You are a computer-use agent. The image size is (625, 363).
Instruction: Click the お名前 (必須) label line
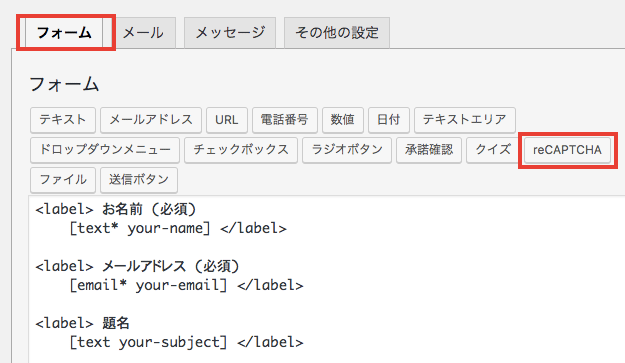click(116, 209)
